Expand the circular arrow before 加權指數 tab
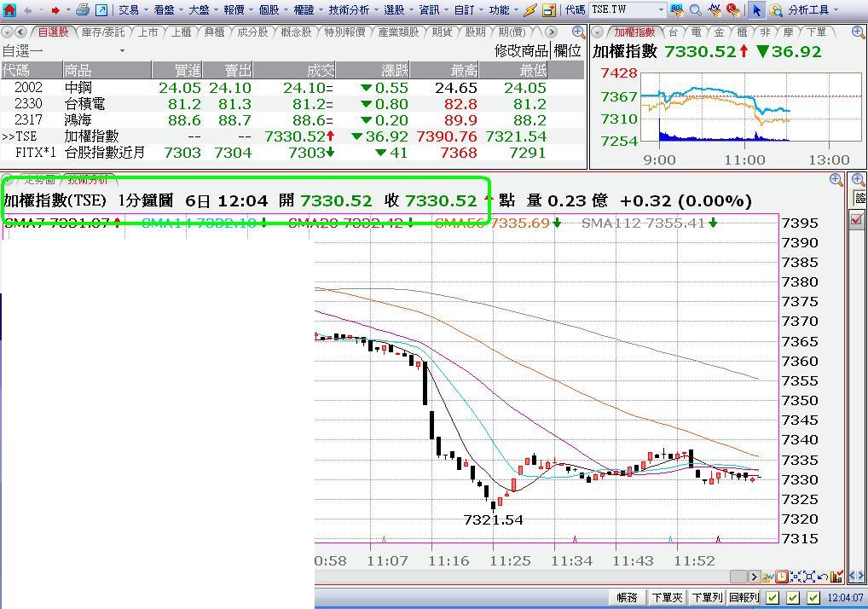Viewport: 868px width, 609px height. [598, 32]
